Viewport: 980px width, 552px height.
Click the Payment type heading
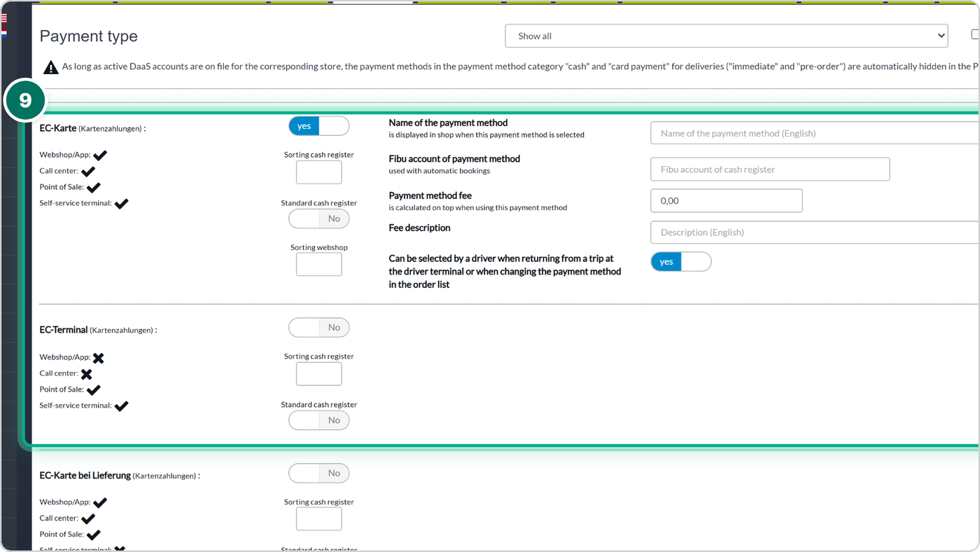click(89, 36)
